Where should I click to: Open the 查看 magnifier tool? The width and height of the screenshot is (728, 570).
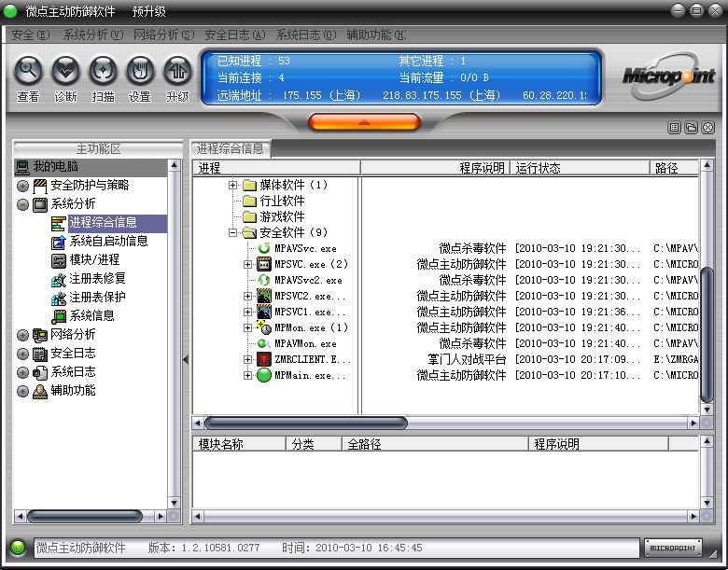coord(28,71)
